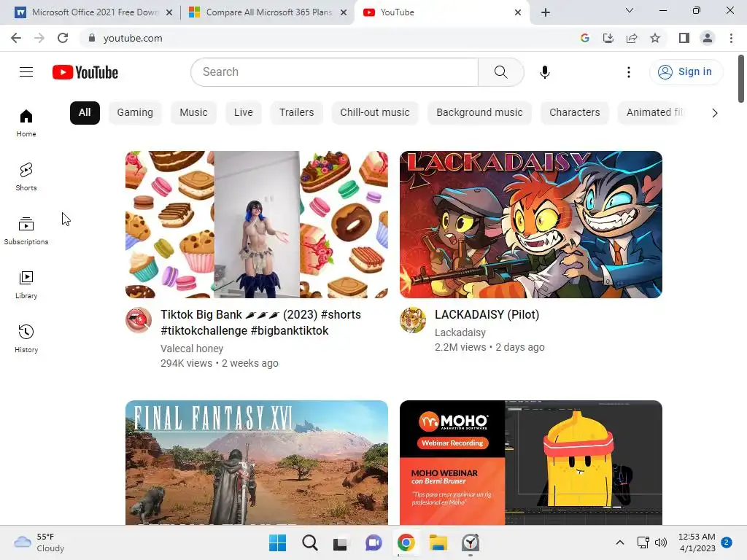Open Subscriptions in the sidebar
The width and height of the screenshot is (747, 560).
click(x=26, y=231)
